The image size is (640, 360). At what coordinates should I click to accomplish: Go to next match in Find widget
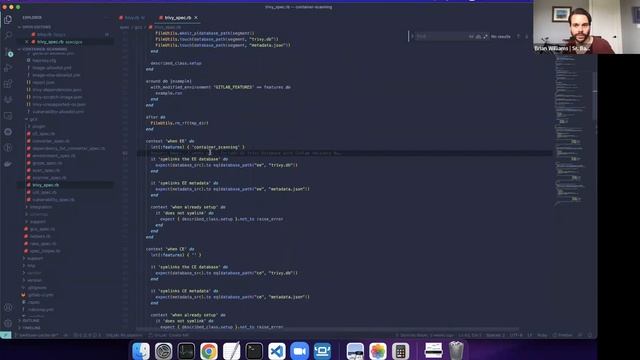[x=527, y=36]
